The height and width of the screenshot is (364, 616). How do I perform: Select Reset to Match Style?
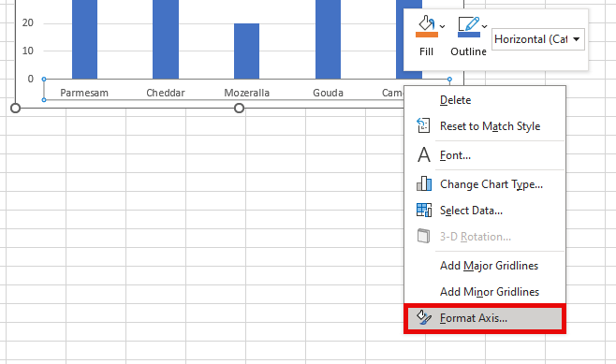pyautogui.click(x=485, y=126)
